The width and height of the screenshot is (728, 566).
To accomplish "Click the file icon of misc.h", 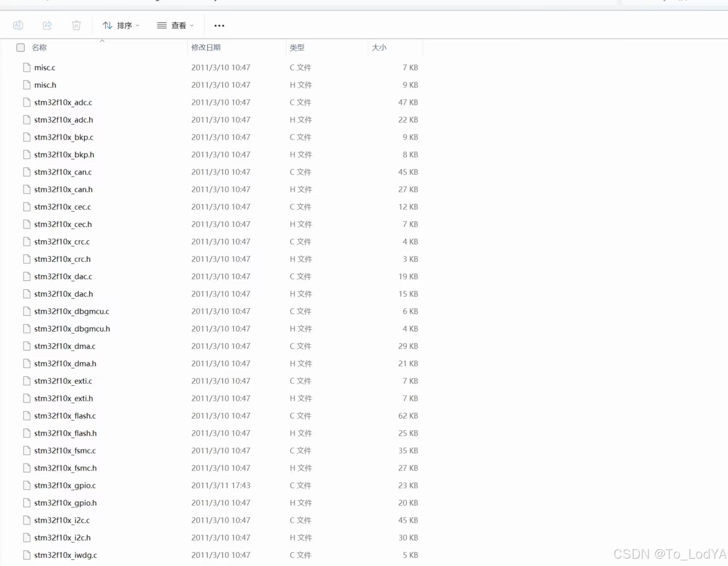I will 27,85.
